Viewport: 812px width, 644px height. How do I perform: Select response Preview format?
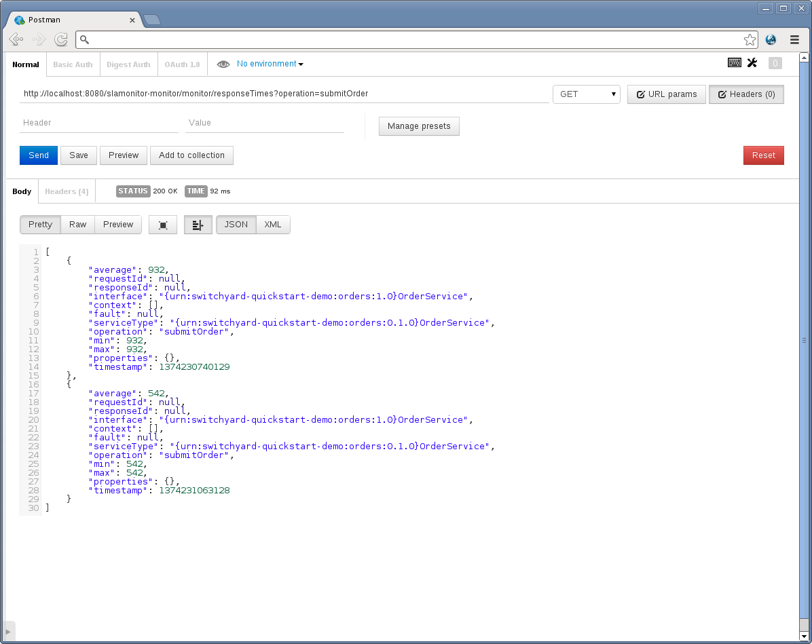pos(118,225)
